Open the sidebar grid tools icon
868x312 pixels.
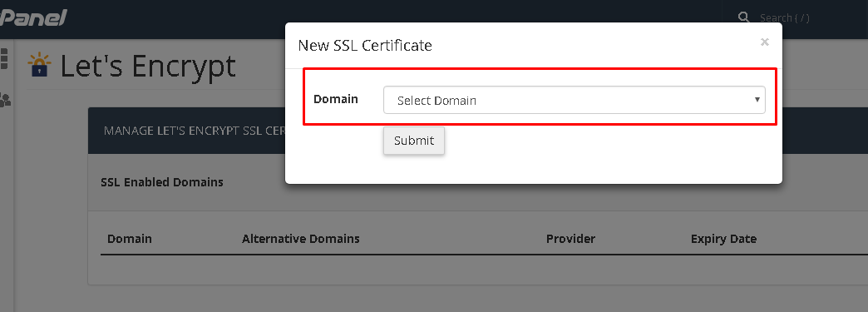[x=4, y=59]
